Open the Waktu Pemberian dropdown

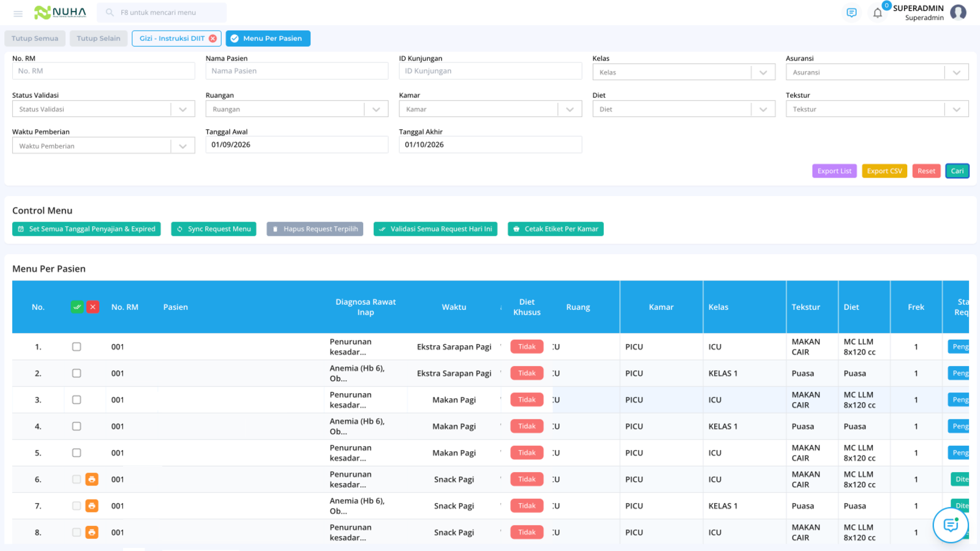[104, 146]
